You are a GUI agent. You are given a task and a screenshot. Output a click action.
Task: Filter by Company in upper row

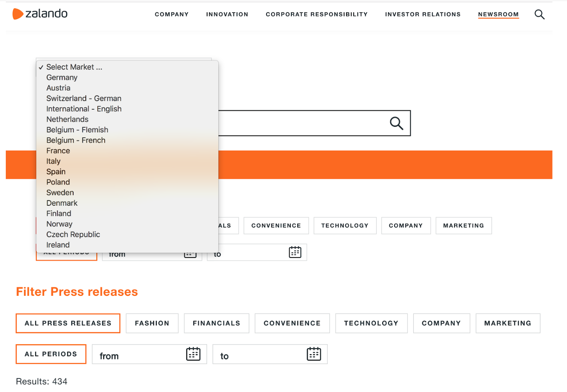click(x=406, y=226)
